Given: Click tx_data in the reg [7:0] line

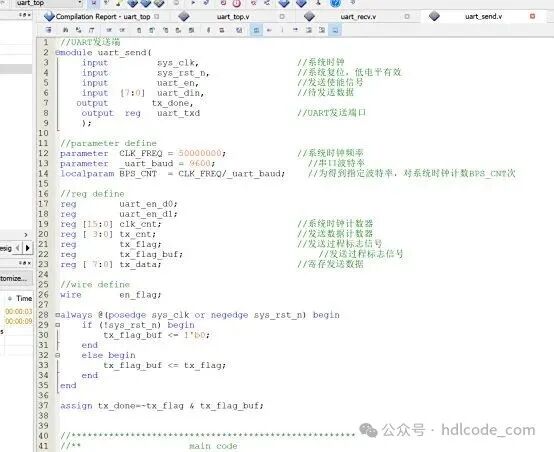Looking at the screenshot, I should (x=138, y=264).
